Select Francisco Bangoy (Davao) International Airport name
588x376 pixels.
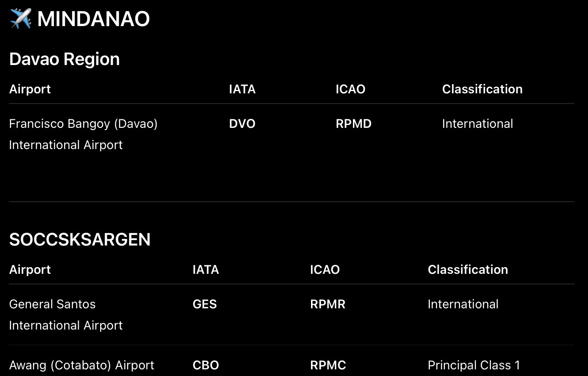(83, 134)
